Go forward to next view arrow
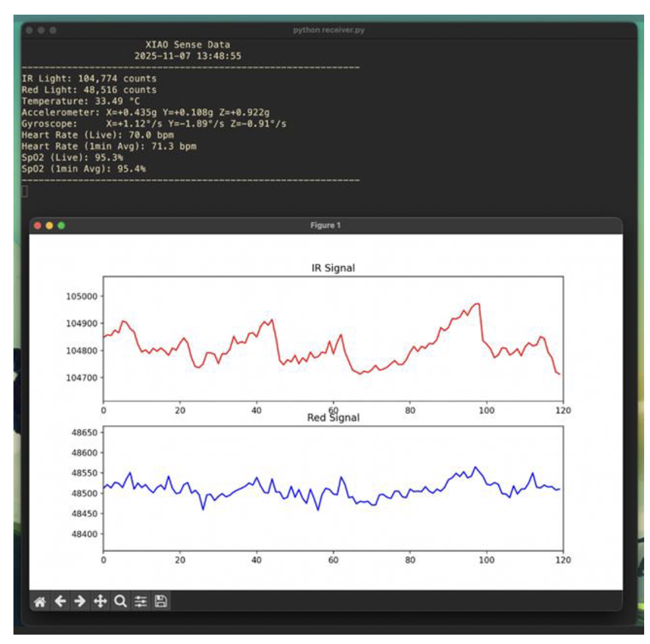Image resolution: width=650 pixels, height=644 pixels. 80,601
